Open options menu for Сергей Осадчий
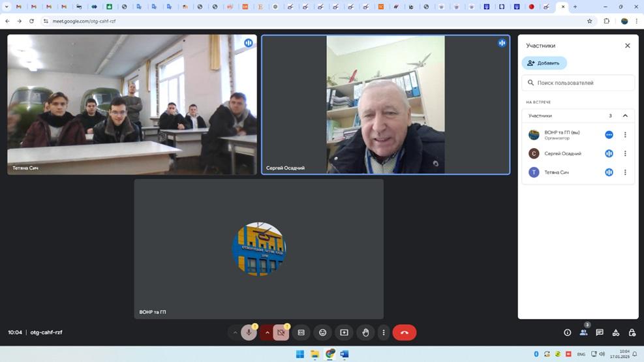The image size is (644, 362). tap(625, 154)
